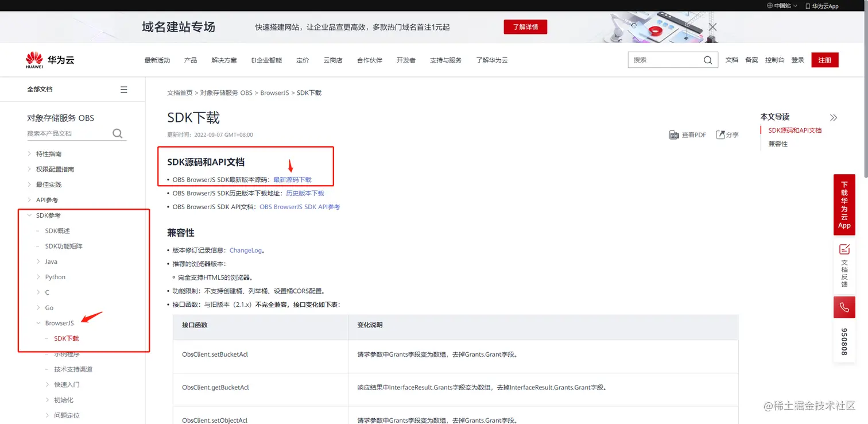The image size is (868, 424).
Task: Select SDK下载 in the sidebar tree
Action: click(67, 338)
